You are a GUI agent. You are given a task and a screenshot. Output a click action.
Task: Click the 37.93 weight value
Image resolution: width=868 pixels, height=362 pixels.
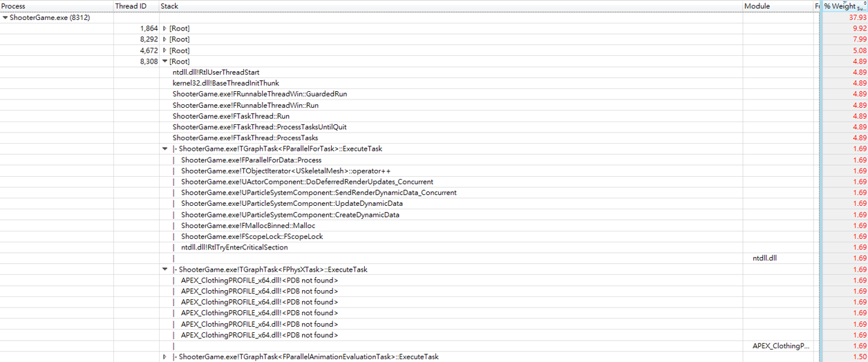[x=858, y=17]
